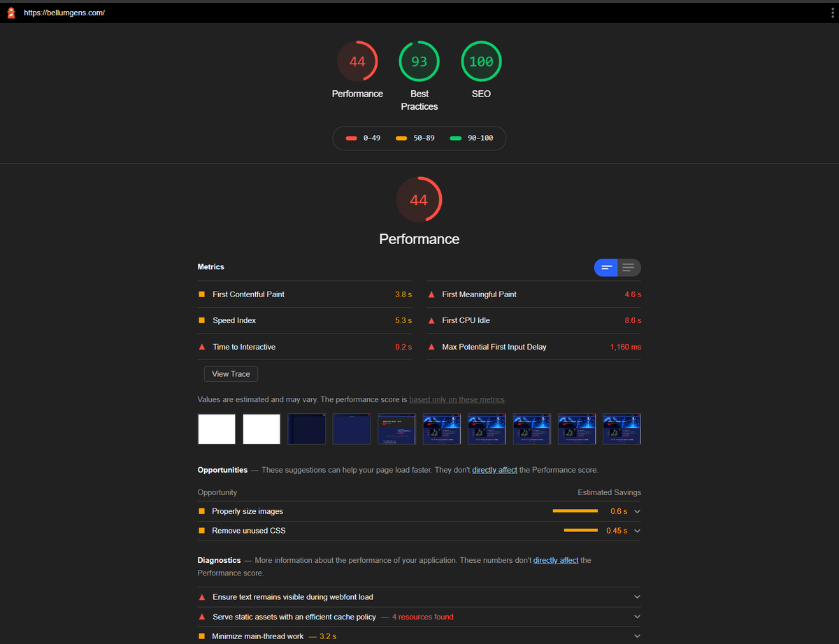Click the '4 resources found' text
839x644 pixels.
tap(422, 617)
